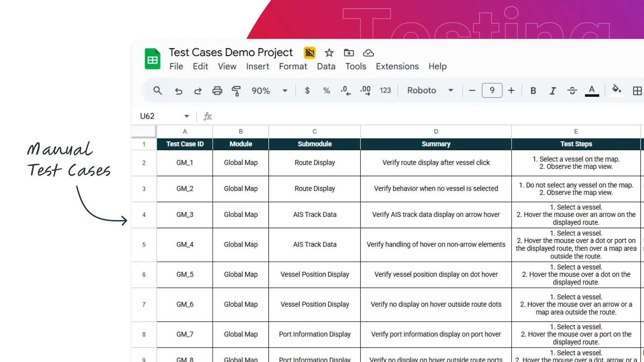The image size is (644, 362).
Task: Toggle strikethrough formatting
Action: click(572, 90)
